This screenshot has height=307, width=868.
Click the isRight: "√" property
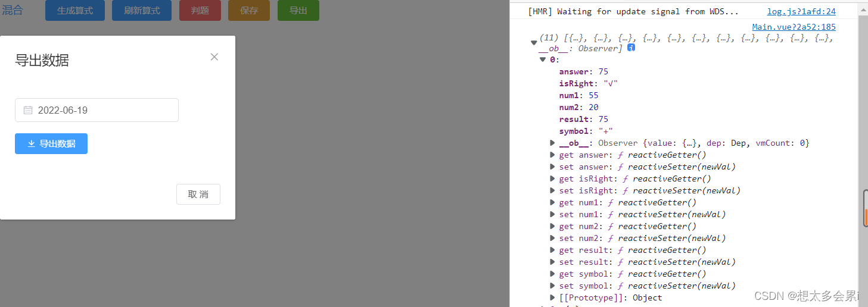coord(589,83)
